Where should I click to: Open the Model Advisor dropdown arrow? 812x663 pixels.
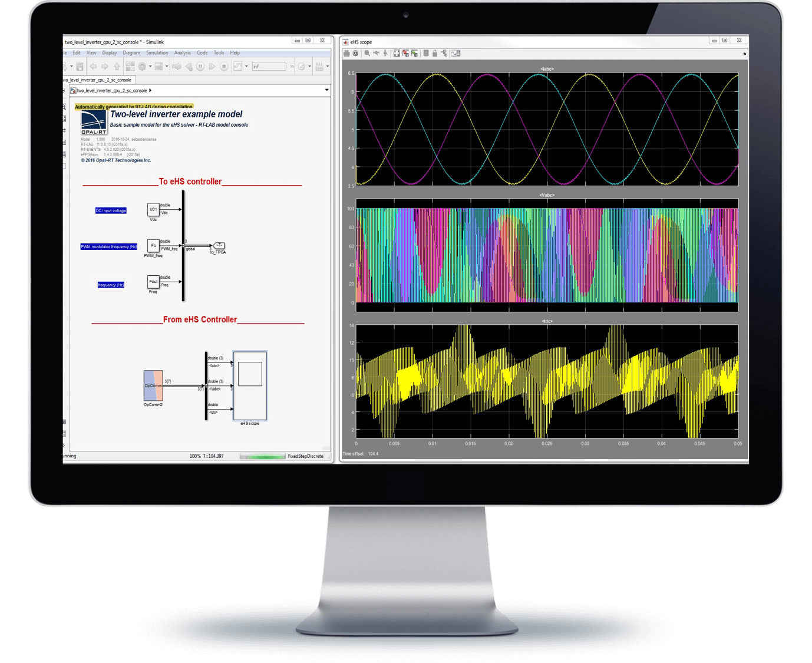pyautogui.click(x=309, y=67)
